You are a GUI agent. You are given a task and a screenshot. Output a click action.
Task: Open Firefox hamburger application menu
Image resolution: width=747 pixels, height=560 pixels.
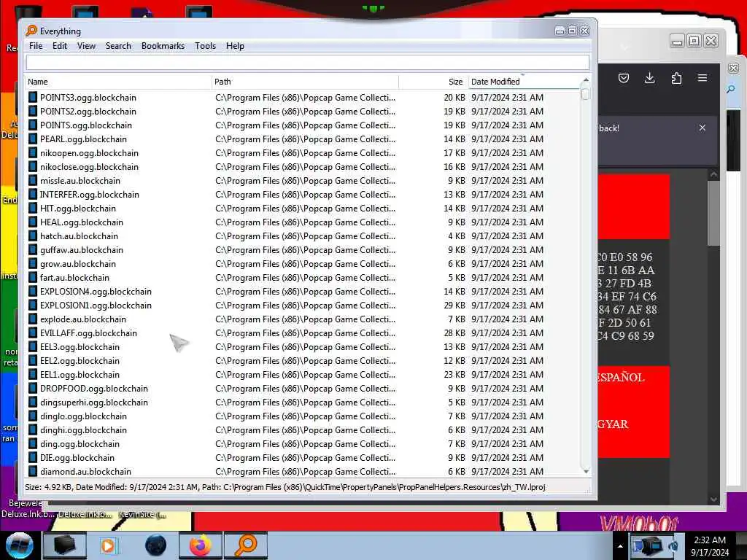[x=703, y=77]
